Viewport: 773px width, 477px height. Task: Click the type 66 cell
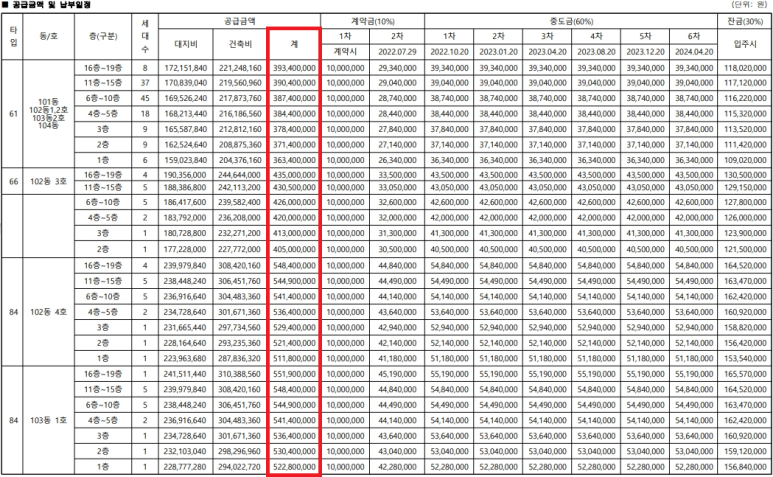coord(13,181)
